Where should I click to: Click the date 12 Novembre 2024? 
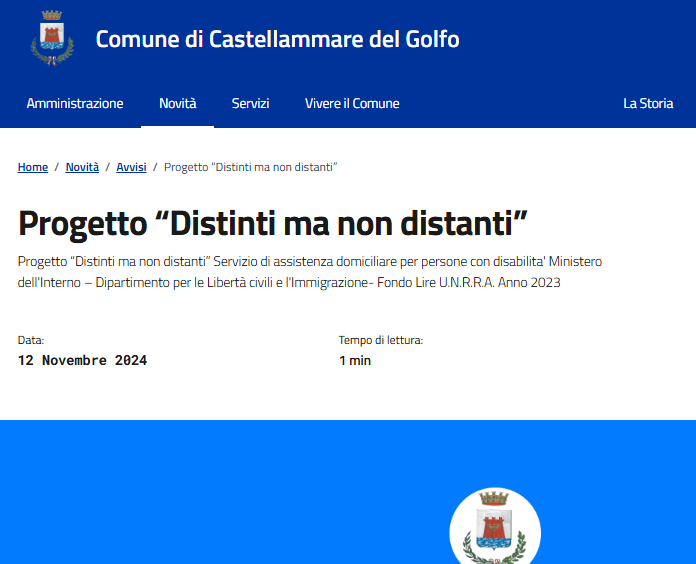pos(82,360)
